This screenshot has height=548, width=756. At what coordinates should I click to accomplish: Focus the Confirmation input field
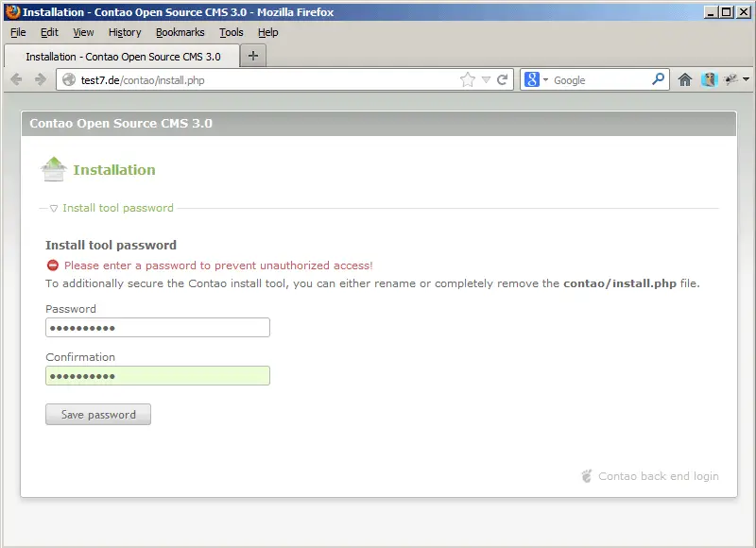[158, 376]
